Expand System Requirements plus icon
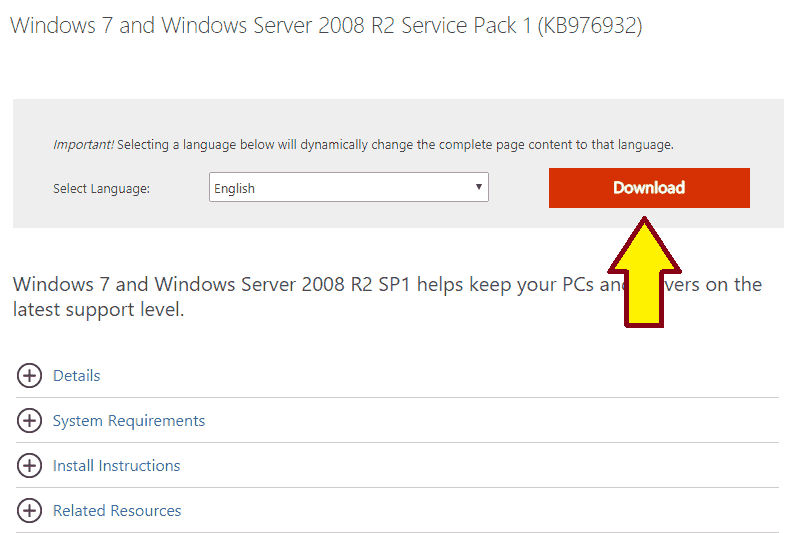This screenshot has height=533, width=792. 29,420
